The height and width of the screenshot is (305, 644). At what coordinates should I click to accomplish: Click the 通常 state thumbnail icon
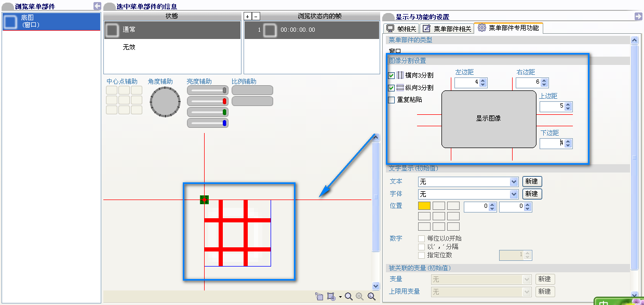click(x=112, y=30)
